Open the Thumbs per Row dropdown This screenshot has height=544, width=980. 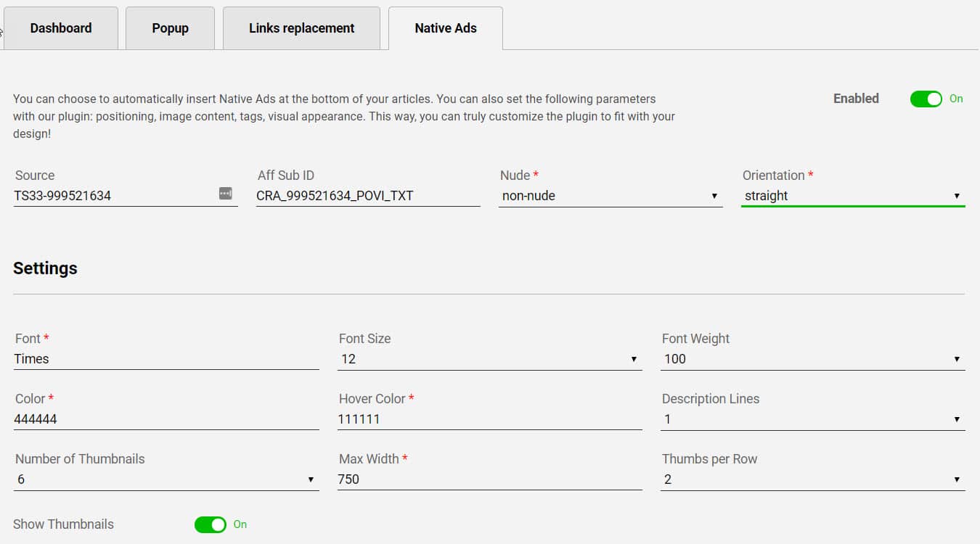pos(812,479)
